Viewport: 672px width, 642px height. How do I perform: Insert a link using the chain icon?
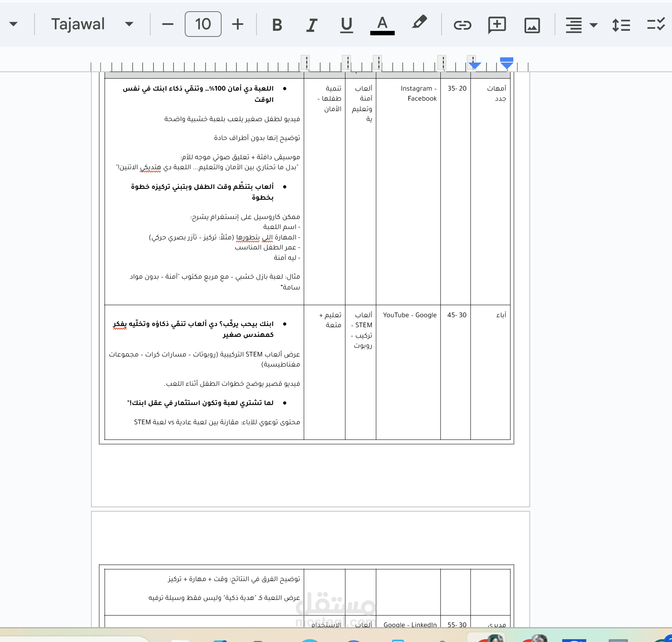coord(462,25)
